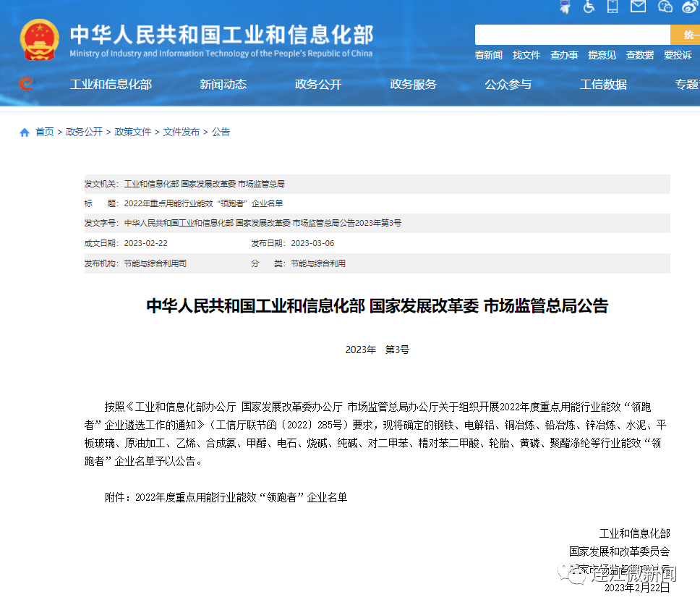Click the robot assistant icon
Screen dimensions: 700x605
pos(565,7)
